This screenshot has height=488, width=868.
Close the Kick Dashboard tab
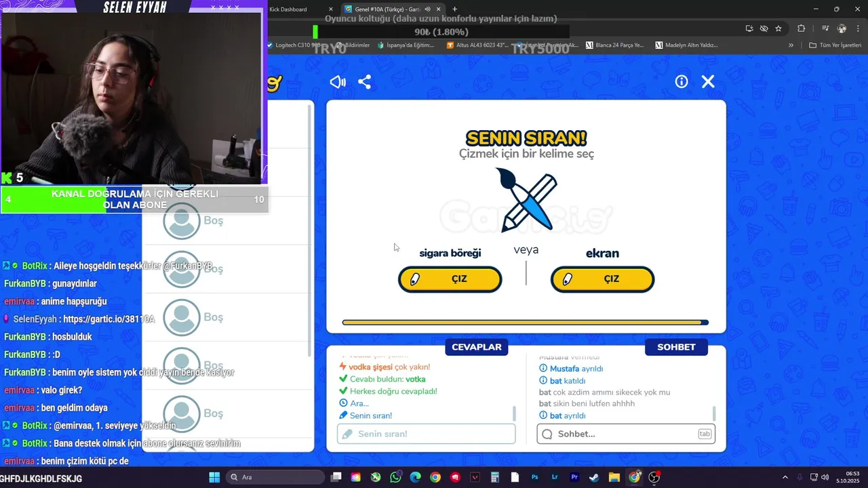click(x=331, y=9)
